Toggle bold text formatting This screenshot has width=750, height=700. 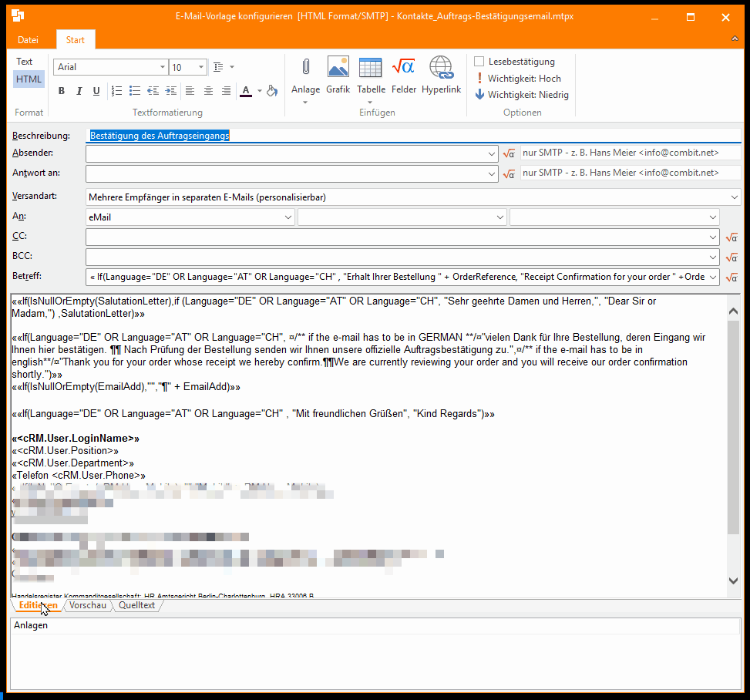(62, 91)
